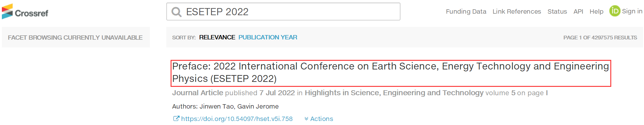Expand the Actions dropdown
This screenshot has width=644, height=125.
(321, 119)
